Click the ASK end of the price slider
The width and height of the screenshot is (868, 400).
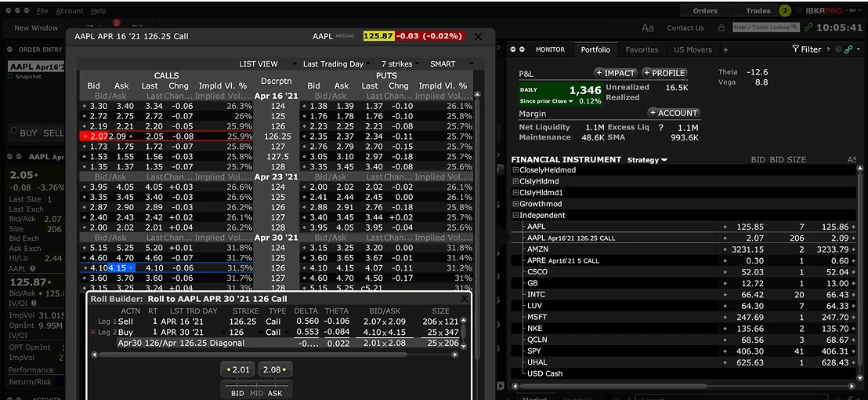275,393
